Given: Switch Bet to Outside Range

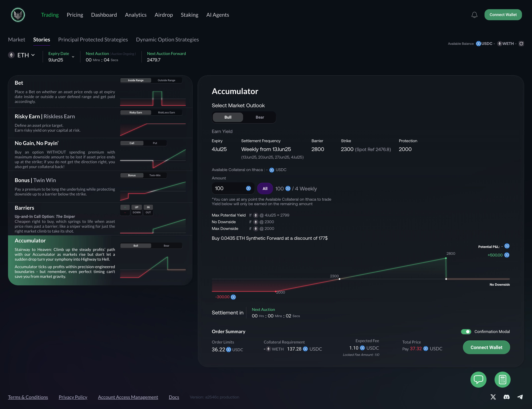Looking at the screenshot, I should coord(166,80).
